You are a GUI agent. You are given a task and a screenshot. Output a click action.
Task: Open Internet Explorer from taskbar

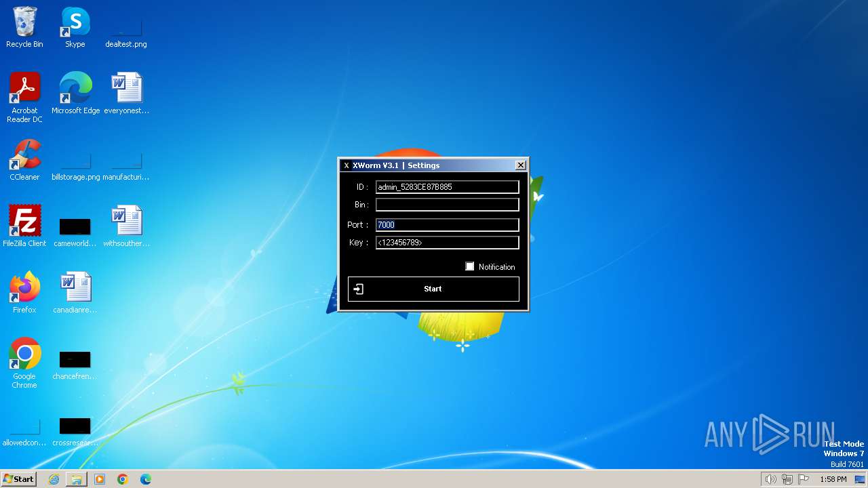(54, 479)
